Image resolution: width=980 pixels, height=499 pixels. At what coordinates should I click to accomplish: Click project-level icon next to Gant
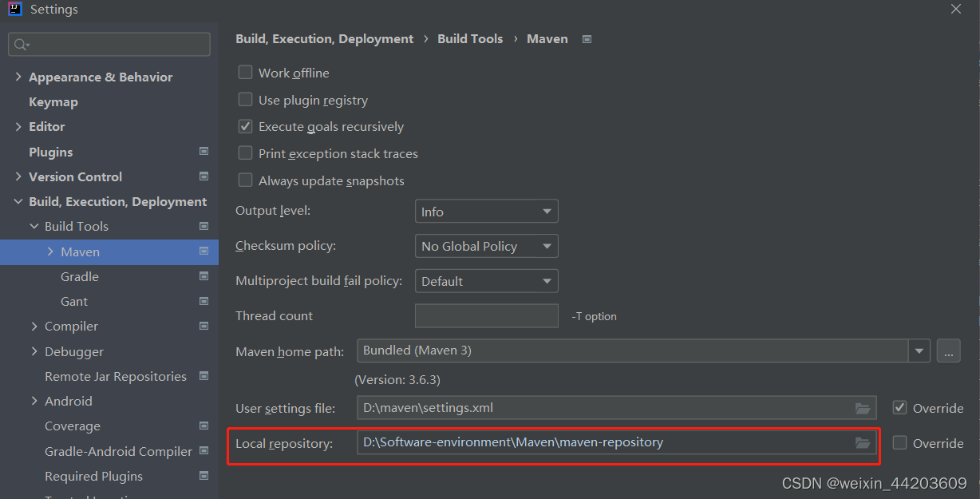pos(204,301)
